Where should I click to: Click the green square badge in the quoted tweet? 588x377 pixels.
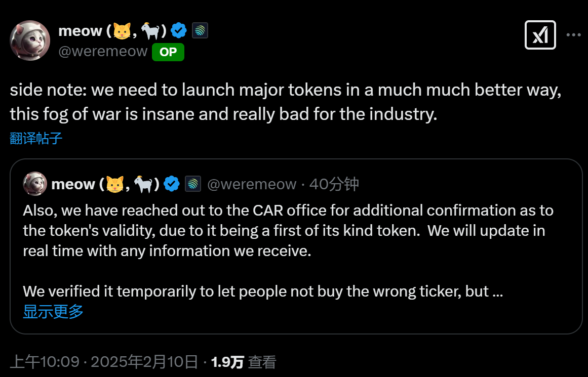point(192,184)
